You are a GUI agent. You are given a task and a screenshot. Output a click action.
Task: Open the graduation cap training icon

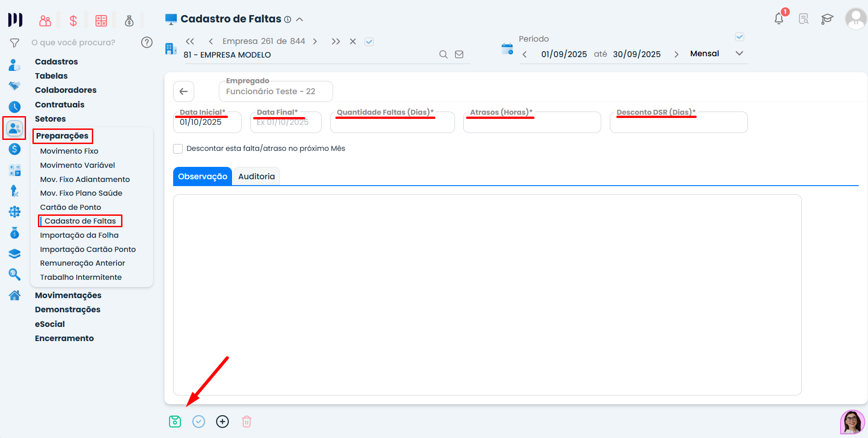(x=827, y=19)
